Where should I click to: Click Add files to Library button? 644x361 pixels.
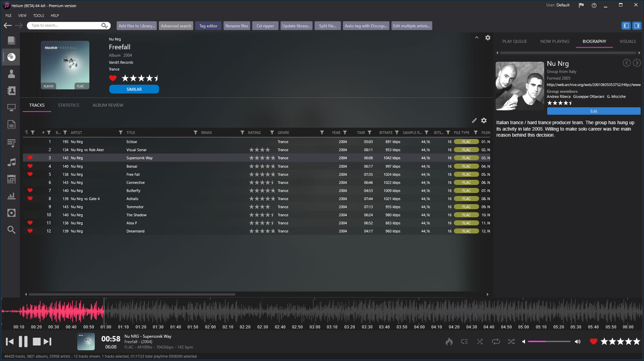click(x=137, y=26)
